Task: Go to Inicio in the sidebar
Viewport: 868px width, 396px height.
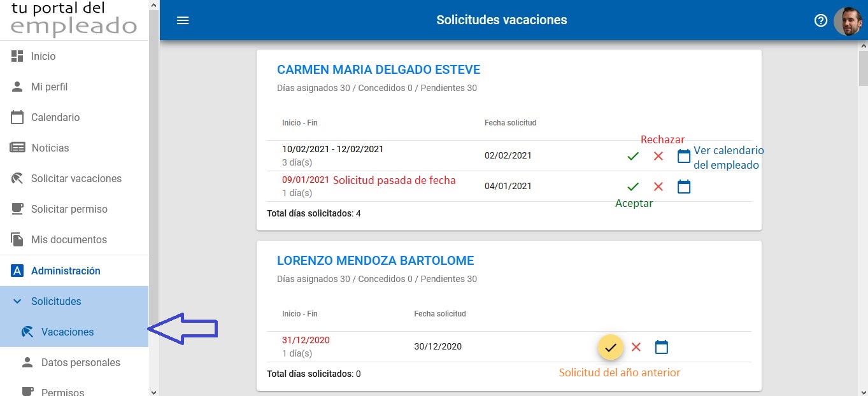Action: tap(43, 57)
